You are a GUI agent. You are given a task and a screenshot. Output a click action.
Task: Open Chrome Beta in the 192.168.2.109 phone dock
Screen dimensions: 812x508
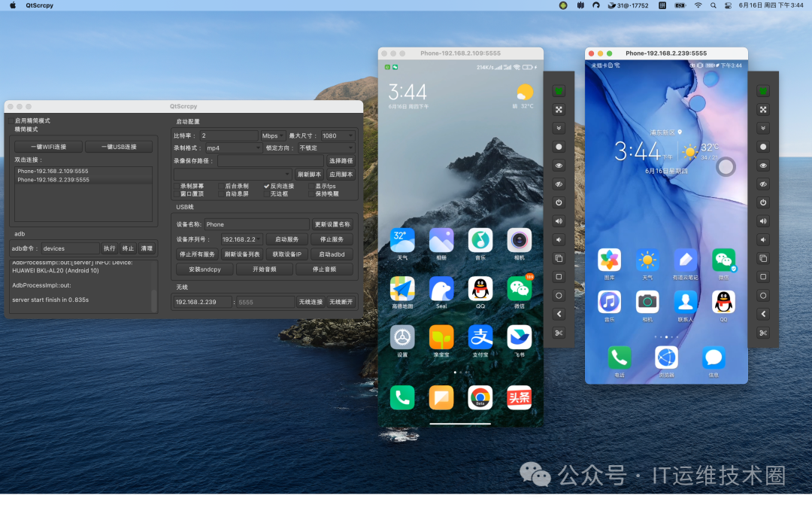click(480, 397)
